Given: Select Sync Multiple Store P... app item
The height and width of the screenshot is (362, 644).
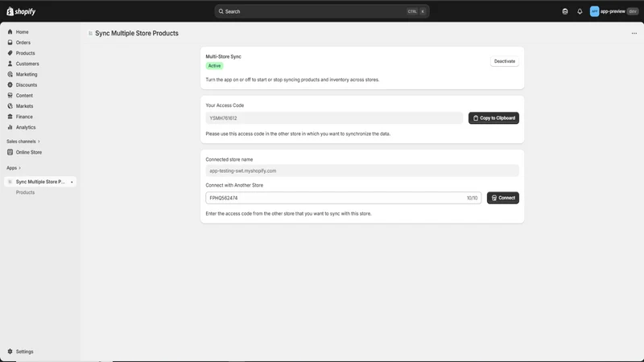Looking at the screenshot, I should point(40,182).
